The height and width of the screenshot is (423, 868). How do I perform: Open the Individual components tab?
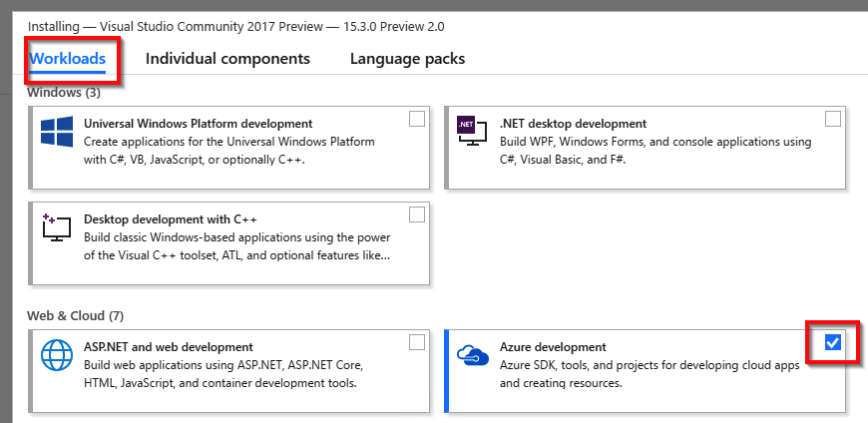coord(227,59)
